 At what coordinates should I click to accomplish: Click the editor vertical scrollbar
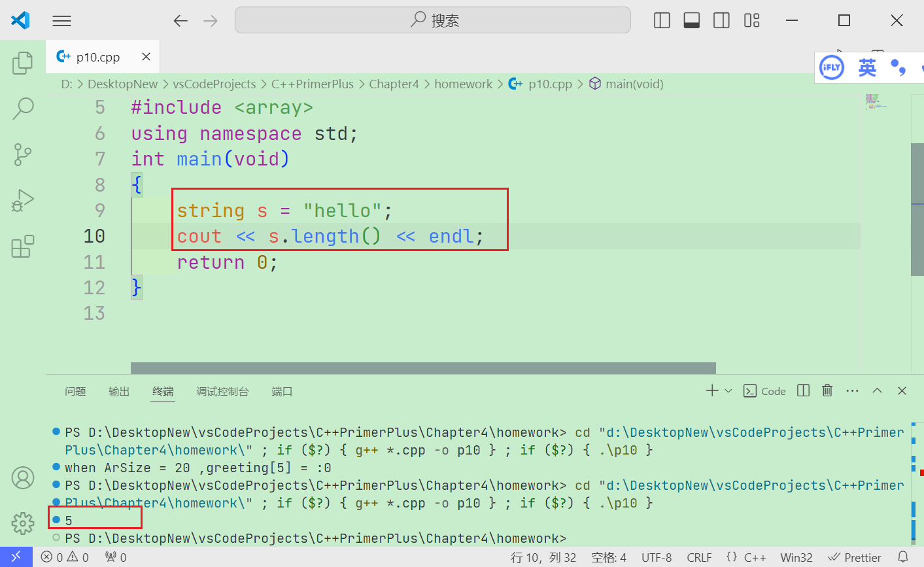(917, 209)
